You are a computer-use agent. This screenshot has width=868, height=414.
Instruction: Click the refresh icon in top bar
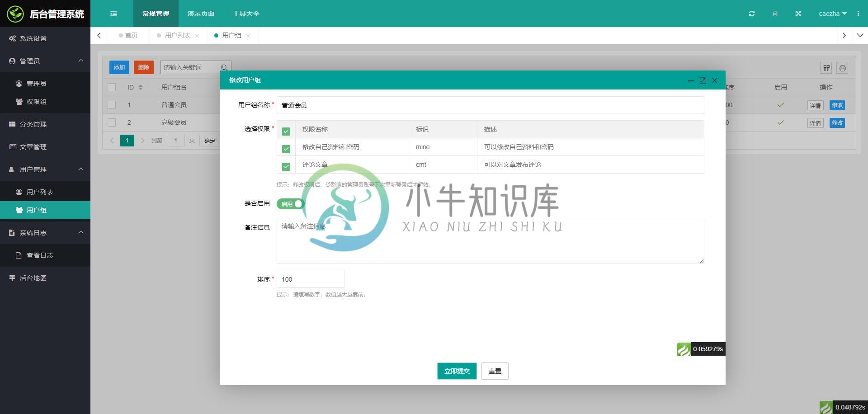tap(751, 14)
